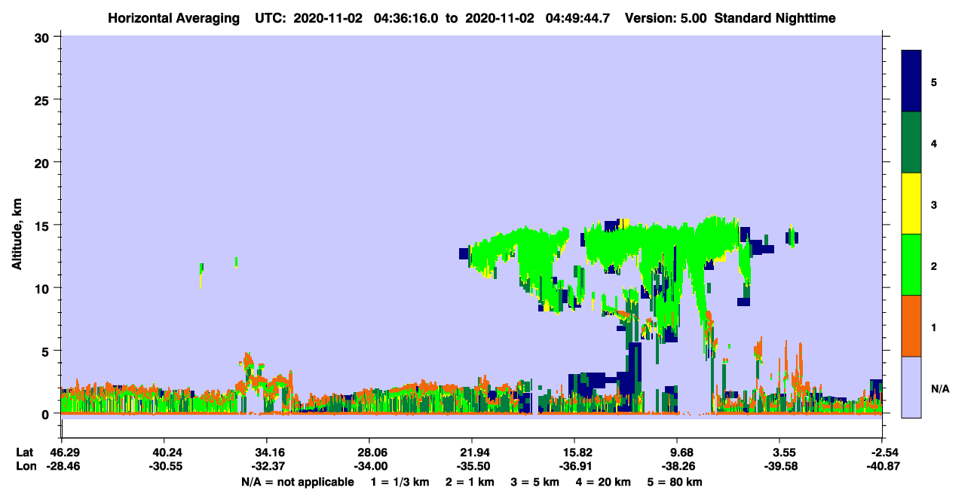Click the "Lon" row label
This screenshot has height=503, width=980.
point(25,466)
